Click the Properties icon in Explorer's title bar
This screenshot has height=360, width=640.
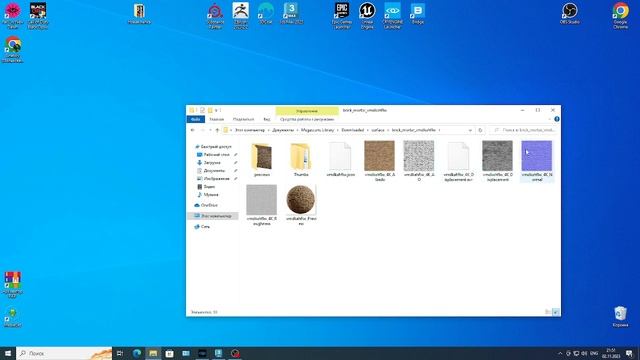(202, 110)
